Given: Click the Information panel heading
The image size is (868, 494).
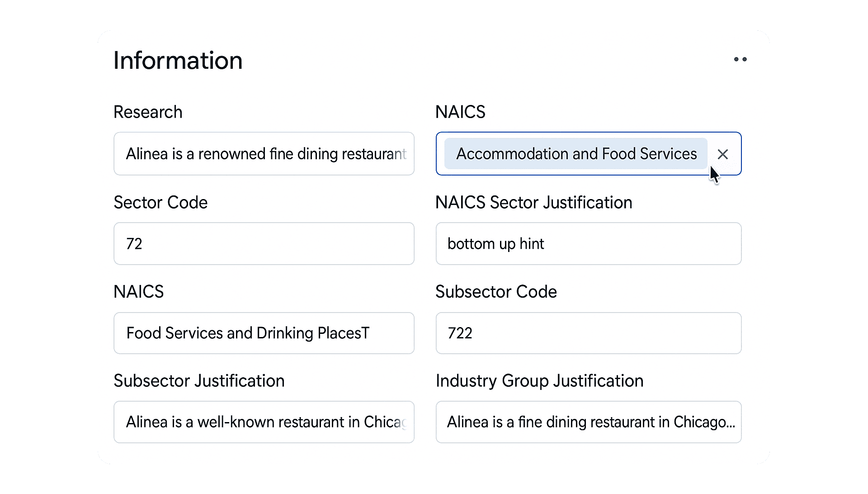Looking at the screenshot, I should click(x=178, y=60).
